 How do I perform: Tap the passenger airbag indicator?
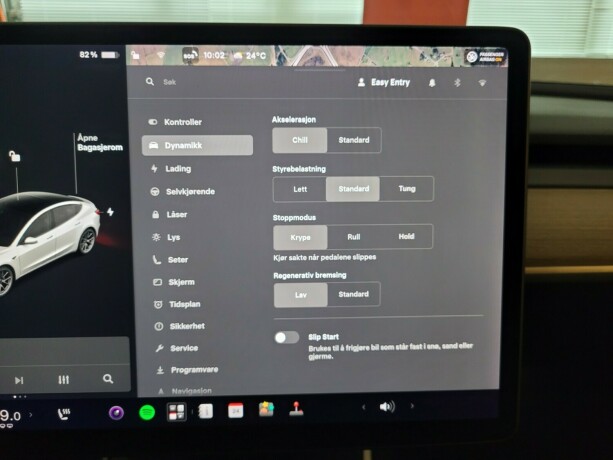click(x=485, y=57)
